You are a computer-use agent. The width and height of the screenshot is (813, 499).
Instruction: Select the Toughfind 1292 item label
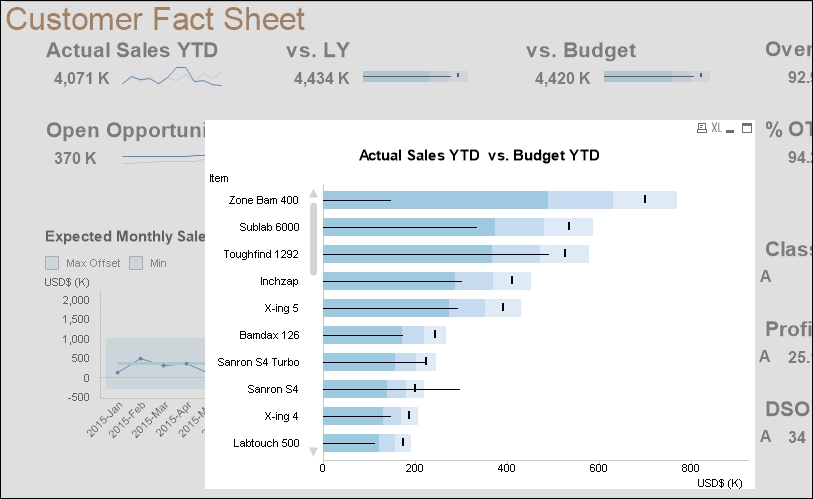click(261, 254)
